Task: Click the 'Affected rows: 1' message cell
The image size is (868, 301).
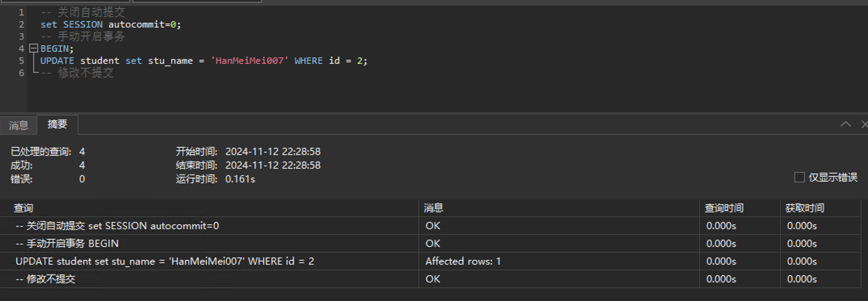Action: 463,261
